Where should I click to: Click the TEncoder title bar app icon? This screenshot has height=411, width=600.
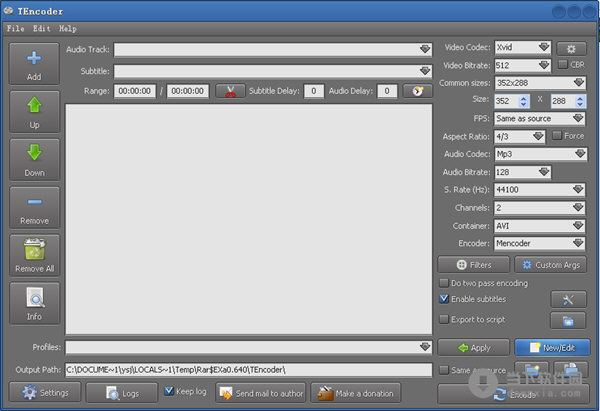[8, 11]
